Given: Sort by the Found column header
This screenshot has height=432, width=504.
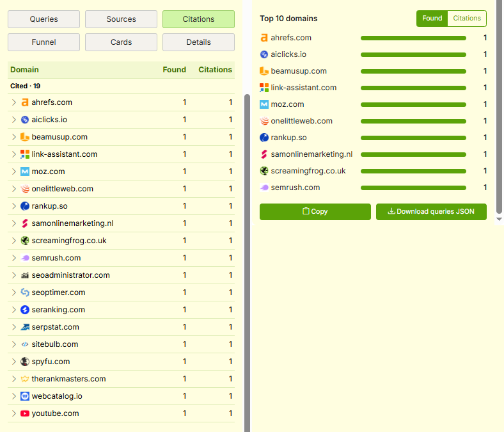Looking at the screenshot, I should click(174, 70).
